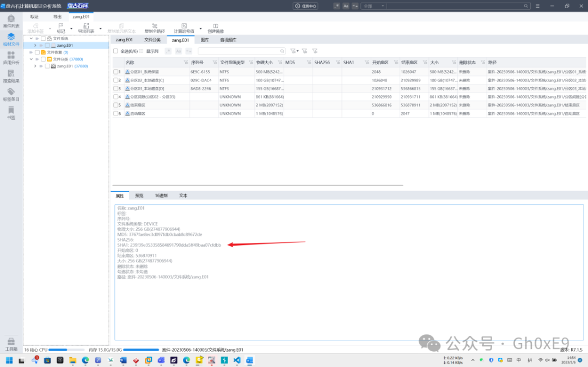This screenshot has height=367, width=588.
Task: Open the 应用分析 sidebar section
Action: (11, 58)
